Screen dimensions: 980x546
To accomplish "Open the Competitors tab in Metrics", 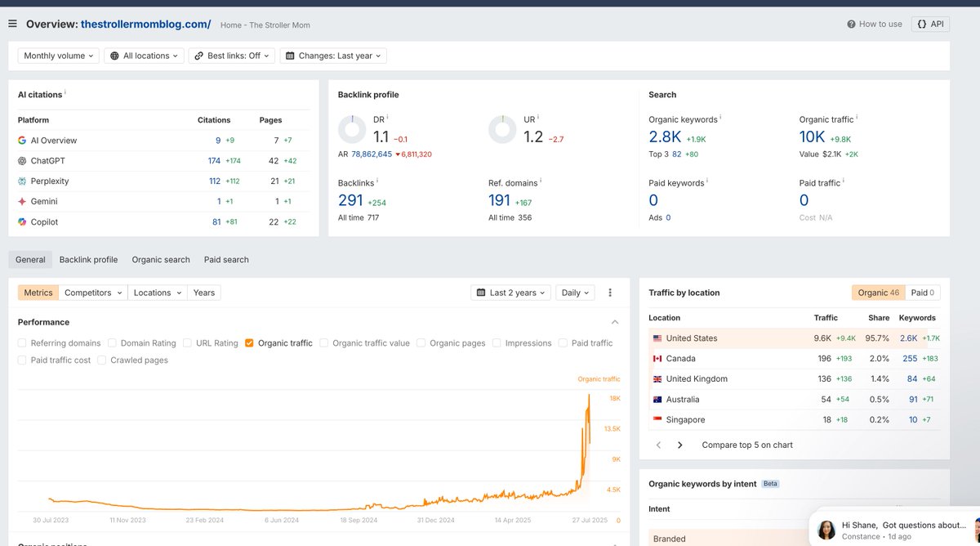I will (93, 292).
